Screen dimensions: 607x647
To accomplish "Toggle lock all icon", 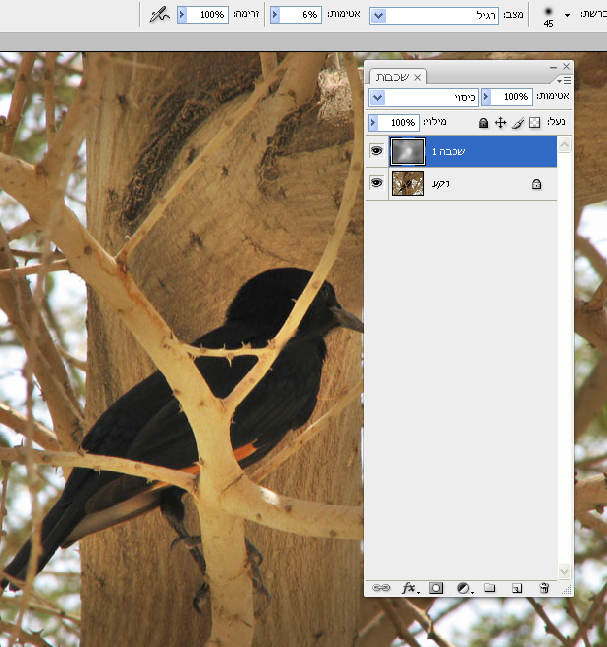I will 483,123.
